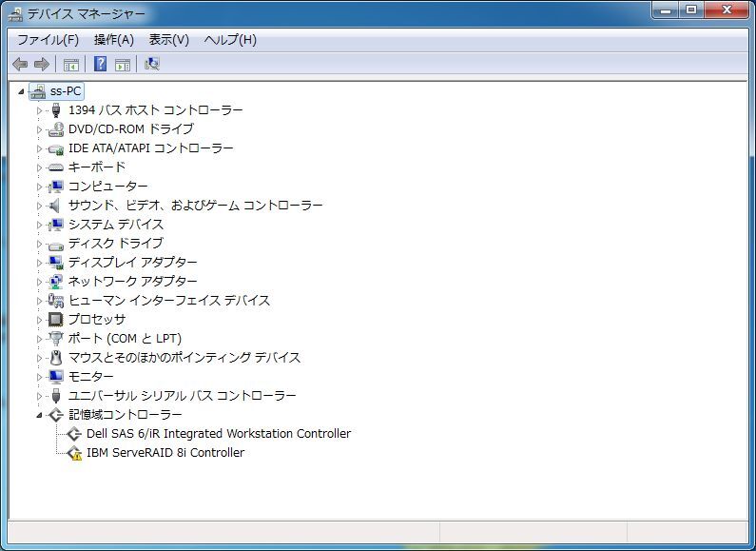Click the Forward arrow toolbar icon
This screenshot has height=551, width=756.
42,64
